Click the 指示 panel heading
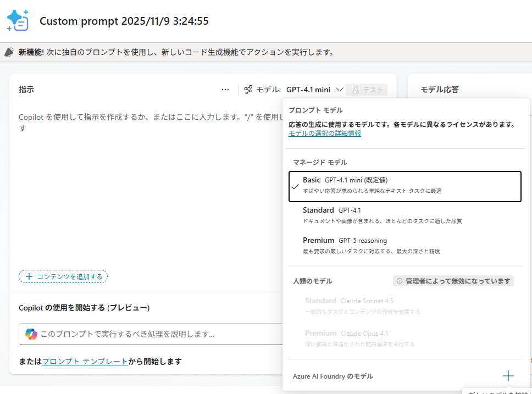532x394 pixels. click(x=26, y=90)
